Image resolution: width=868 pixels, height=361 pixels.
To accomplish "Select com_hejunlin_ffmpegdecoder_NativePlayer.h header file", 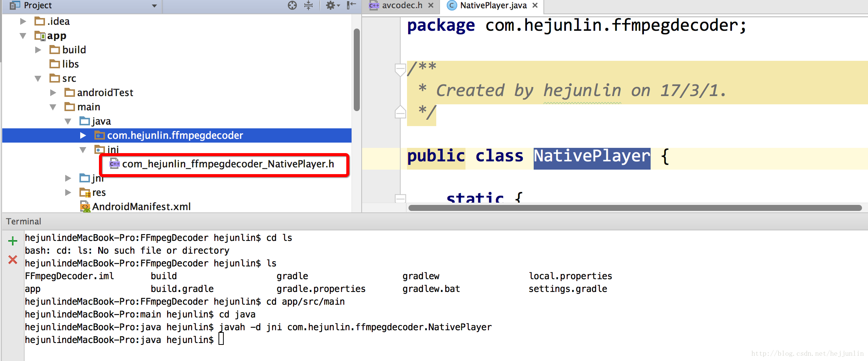I will tap(228, 164).
